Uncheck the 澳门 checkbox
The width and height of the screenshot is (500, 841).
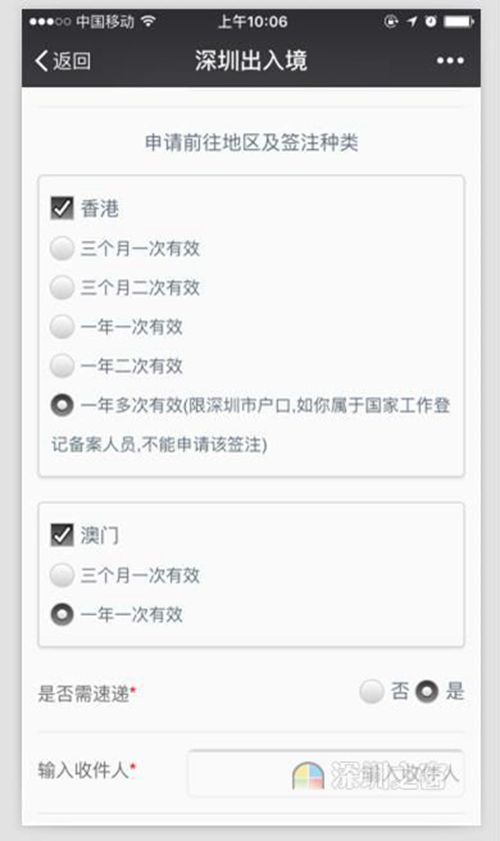(62, 535)
